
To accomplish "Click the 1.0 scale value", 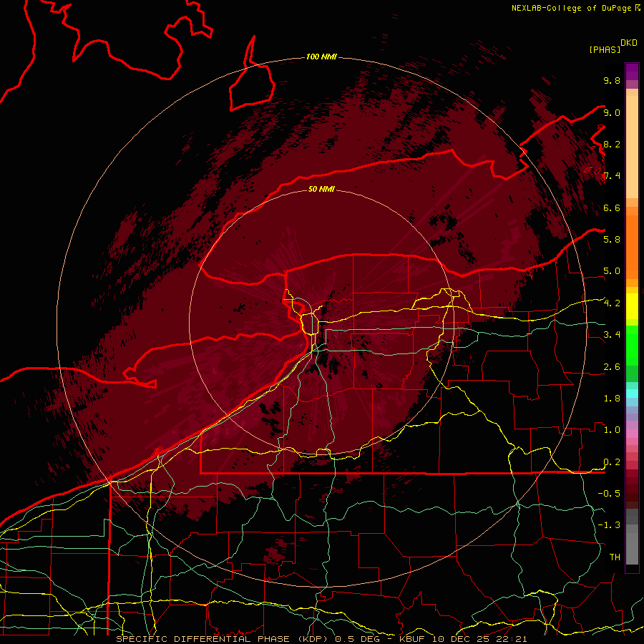I will (612, 429).
